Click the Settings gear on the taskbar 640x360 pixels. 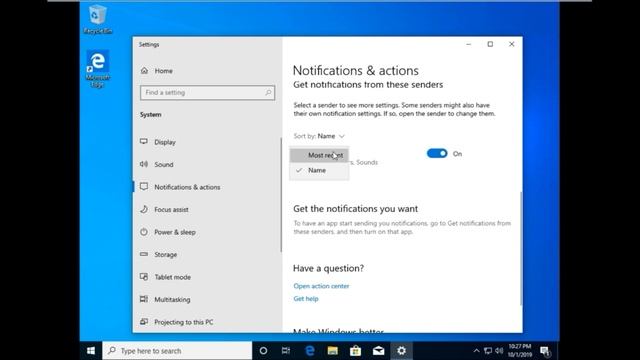(x=402, y=351)
